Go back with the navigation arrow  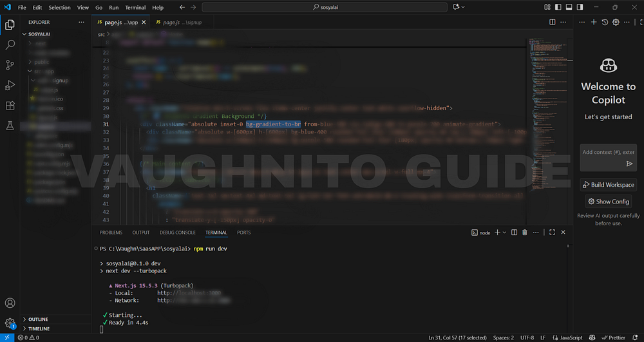182,7
